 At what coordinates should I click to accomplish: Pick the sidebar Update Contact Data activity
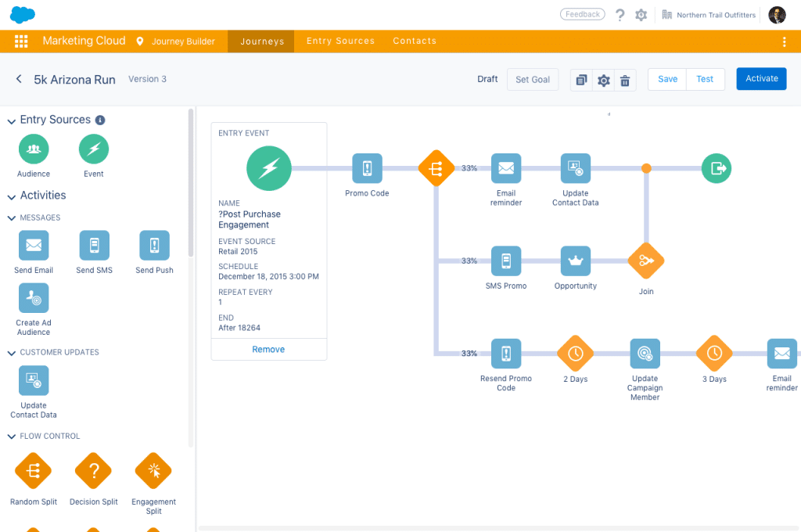pyautogui.click(x=34, y=380)
